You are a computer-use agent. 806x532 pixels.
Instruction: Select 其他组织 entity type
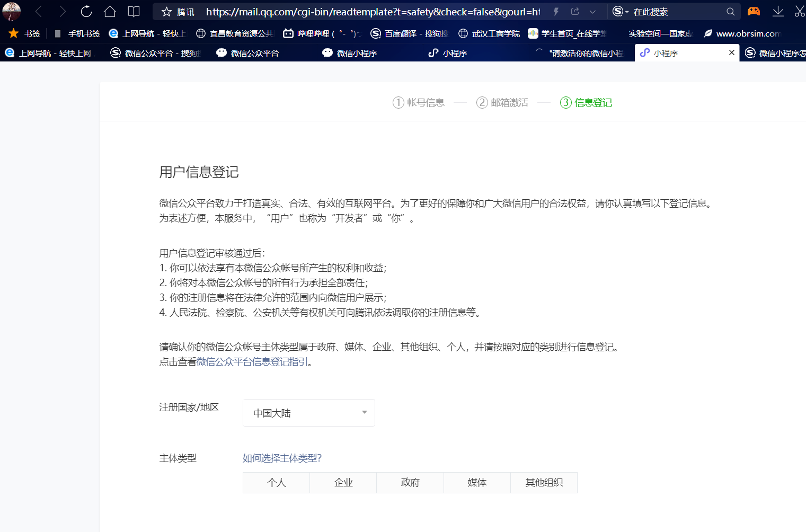point(544,483)
